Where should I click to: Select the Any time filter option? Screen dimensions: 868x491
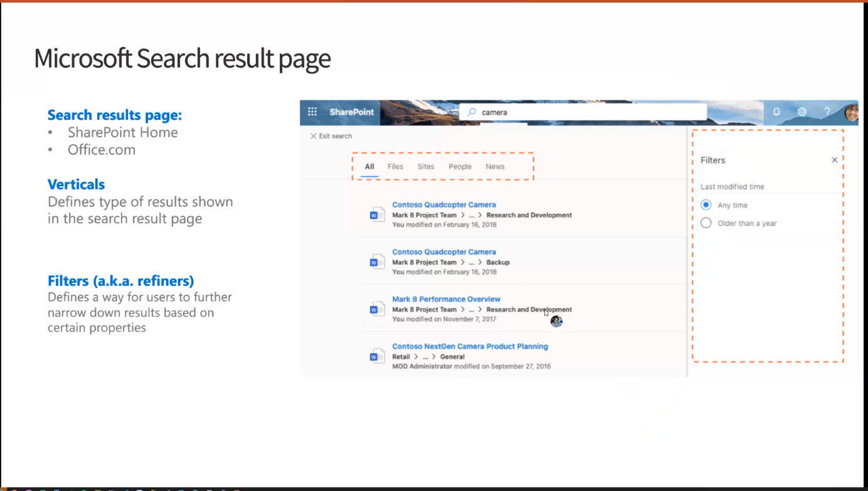point(706,204)
